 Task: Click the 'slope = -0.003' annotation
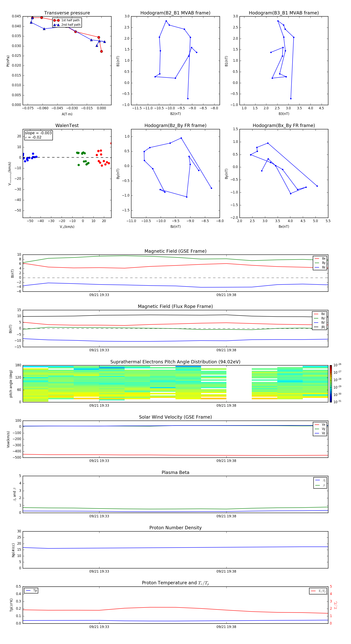click(38, 133)
